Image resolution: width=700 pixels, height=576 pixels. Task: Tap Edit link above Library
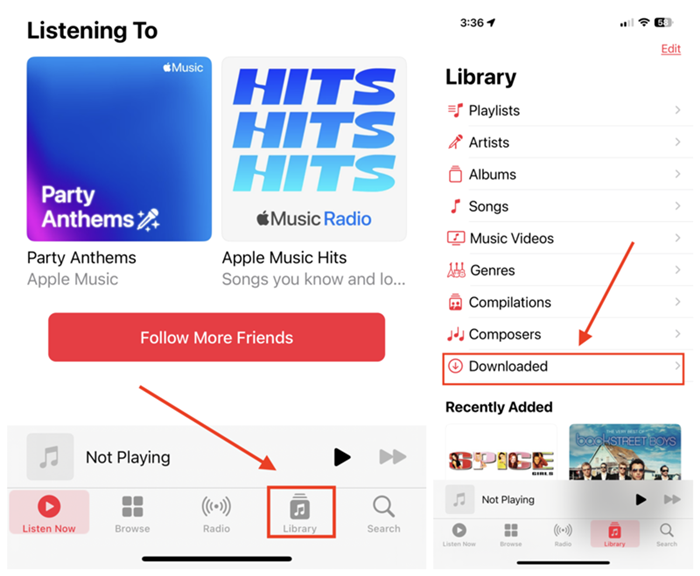click(671, 49)
